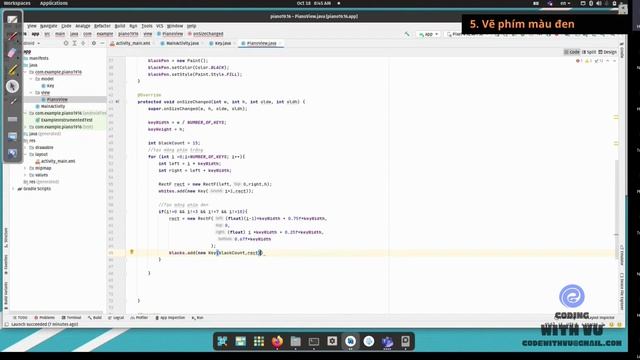Image resolution: width=640 pixels, height=360 pixels.
Task: Open the Terminal tool window
Action: tap(71, 318)
